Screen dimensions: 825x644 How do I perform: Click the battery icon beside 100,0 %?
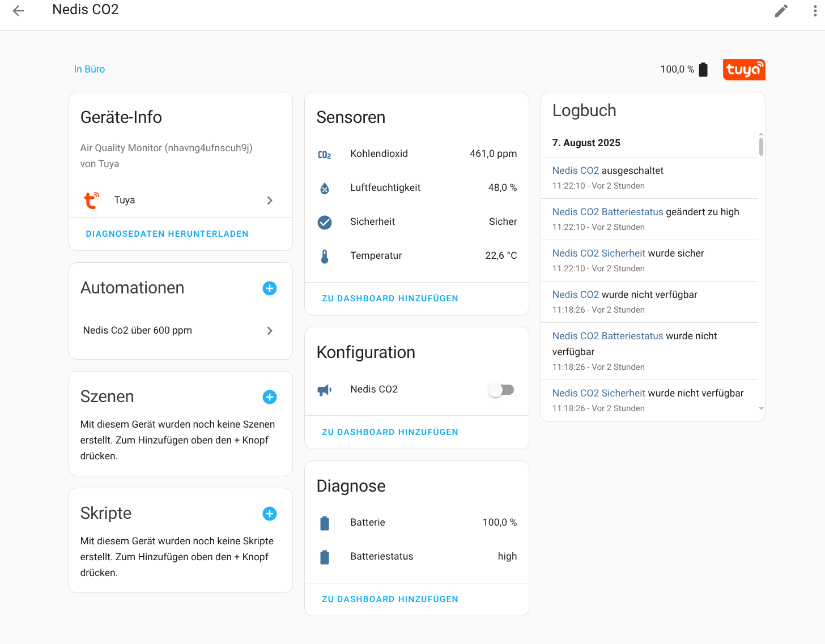point(703,70)
